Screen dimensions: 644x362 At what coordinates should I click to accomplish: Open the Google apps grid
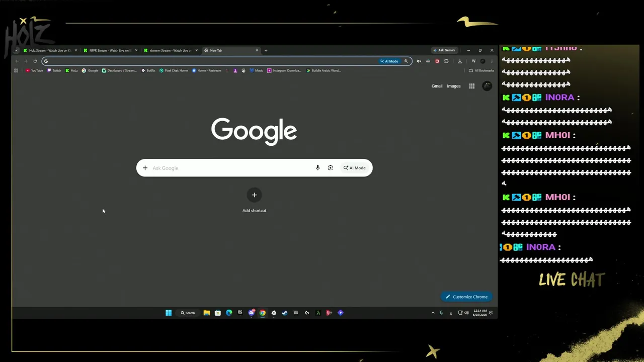(472, 86)
